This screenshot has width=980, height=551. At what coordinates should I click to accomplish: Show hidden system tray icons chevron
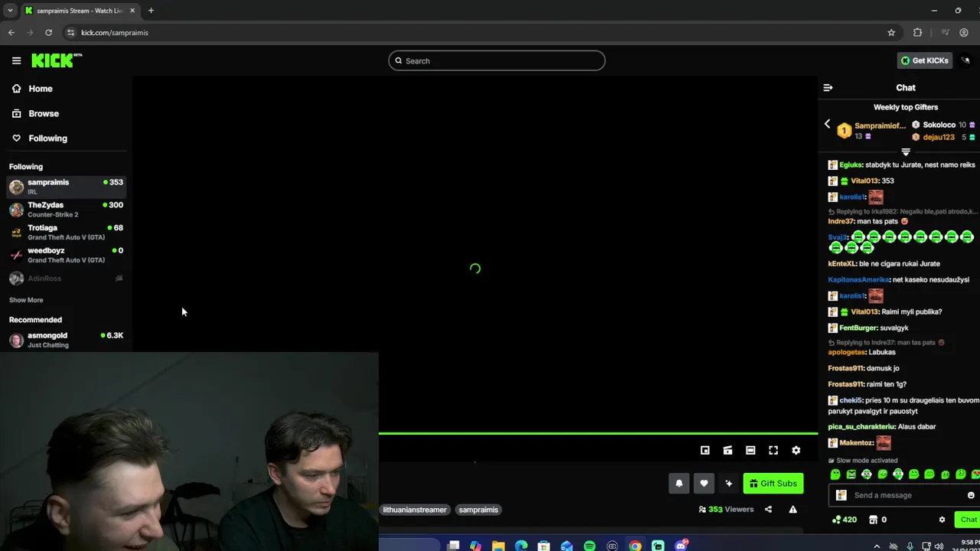tap(877, 546)
